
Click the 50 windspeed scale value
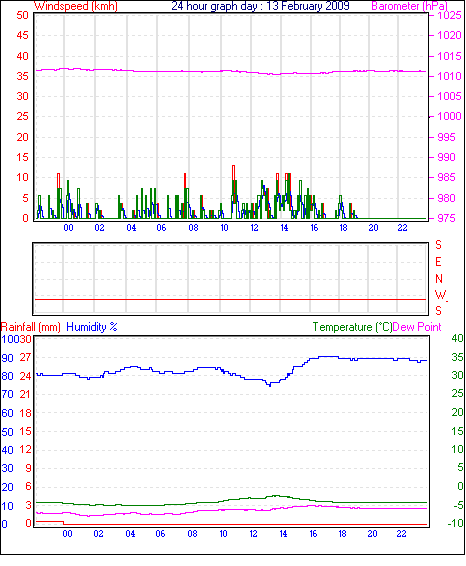[22, 16]
